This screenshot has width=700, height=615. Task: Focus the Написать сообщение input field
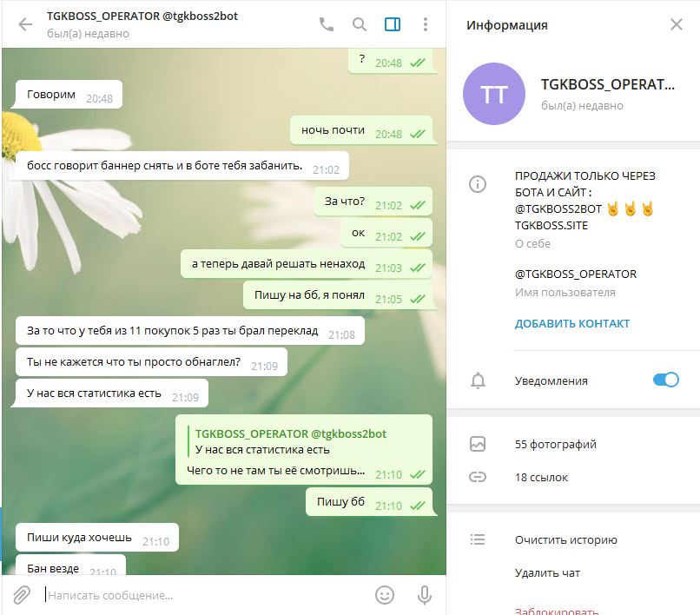[205, 595]
